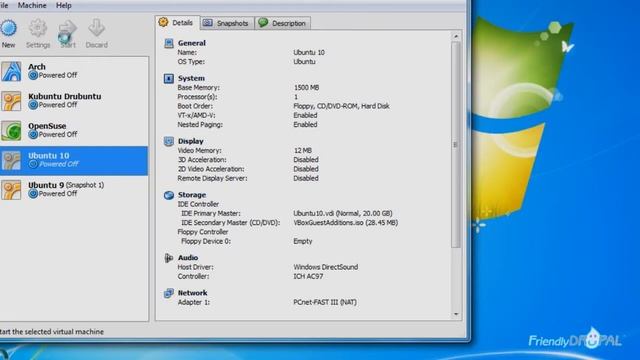This screenshot has width=640, height=360.
Task: Click Kubuntu Drubuntu powered-off state icon
Action: pos(33,105)
